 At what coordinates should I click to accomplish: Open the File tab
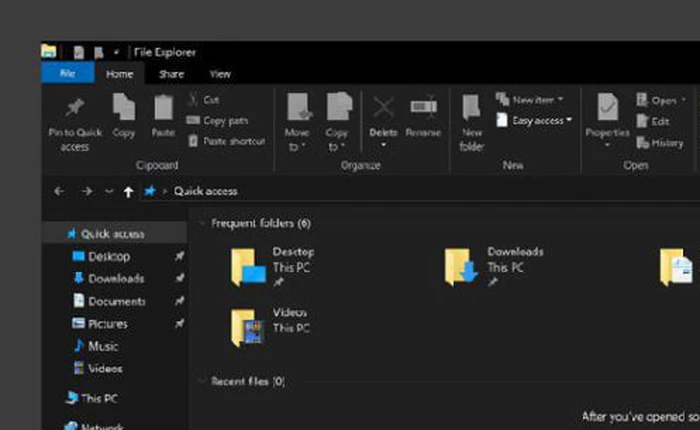tap(67, 73)
